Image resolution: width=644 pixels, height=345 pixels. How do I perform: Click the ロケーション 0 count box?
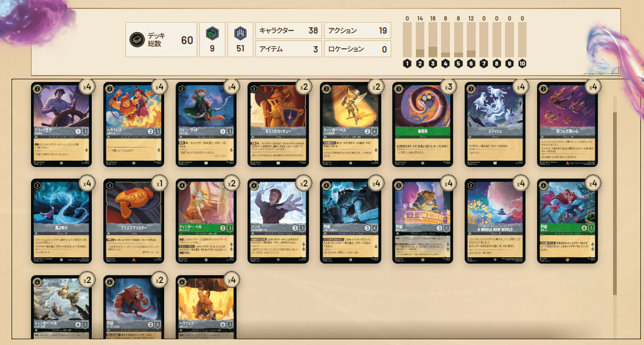click(x=357, y=49)
